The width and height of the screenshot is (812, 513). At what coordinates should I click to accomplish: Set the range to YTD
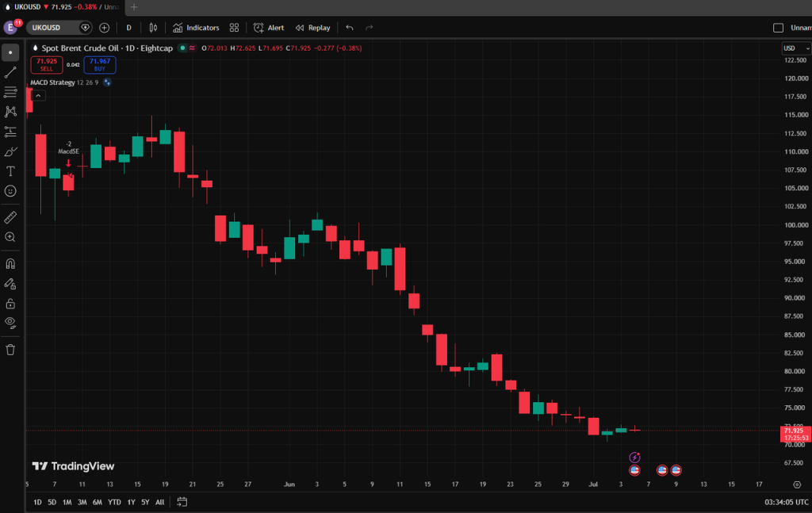click(114, 502)
